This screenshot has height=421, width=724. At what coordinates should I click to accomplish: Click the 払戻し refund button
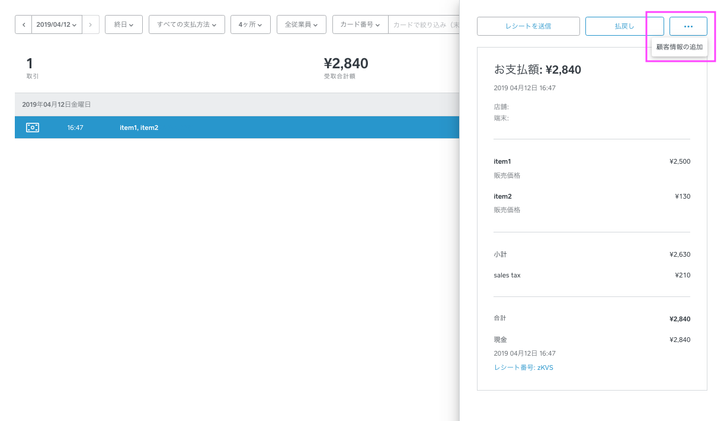(x=624, y=26)
